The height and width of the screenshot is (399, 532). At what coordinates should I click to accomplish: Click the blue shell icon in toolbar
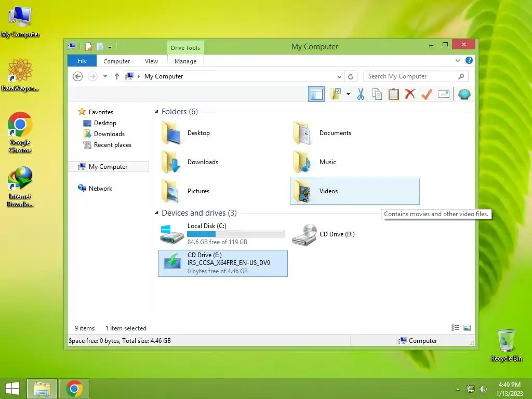pos(464,94)
